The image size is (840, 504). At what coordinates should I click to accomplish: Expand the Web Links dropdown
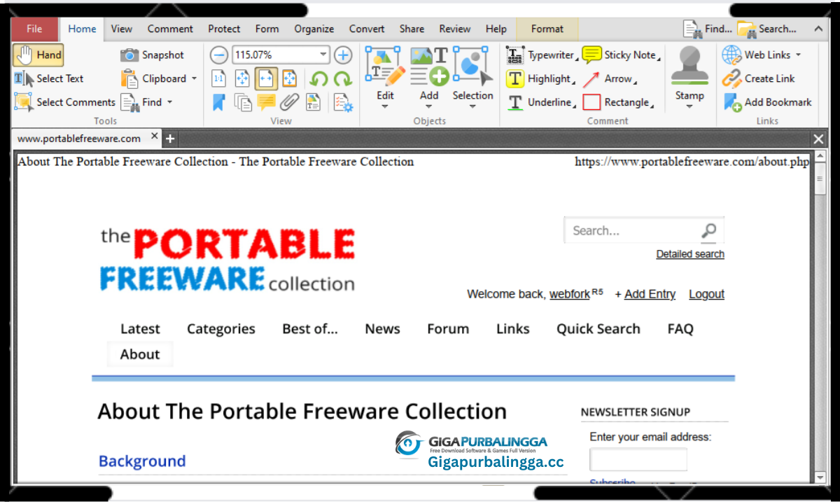798,55
